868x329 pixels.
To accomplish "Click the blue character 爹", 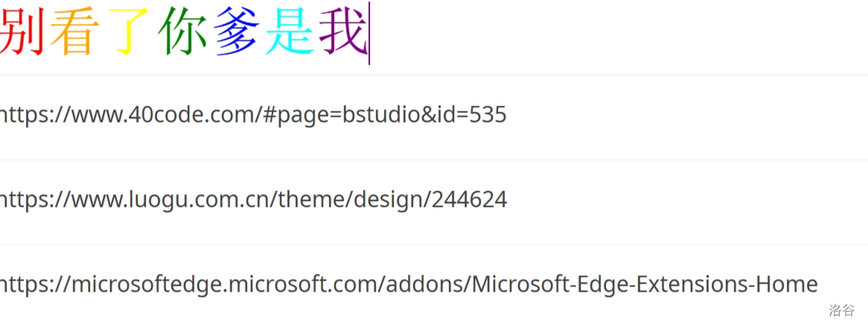I will click(237, 33).
